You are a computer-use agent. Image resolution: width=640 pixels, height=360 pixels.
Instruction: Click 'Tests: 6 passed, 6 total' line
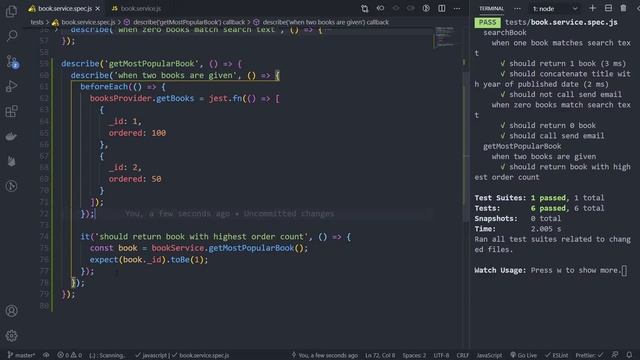click(539, 208)
